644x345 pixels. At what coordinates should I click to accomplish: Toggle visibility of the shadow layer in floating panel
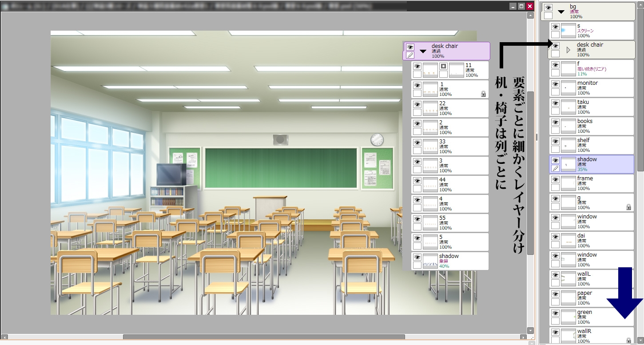click(417, 258)
